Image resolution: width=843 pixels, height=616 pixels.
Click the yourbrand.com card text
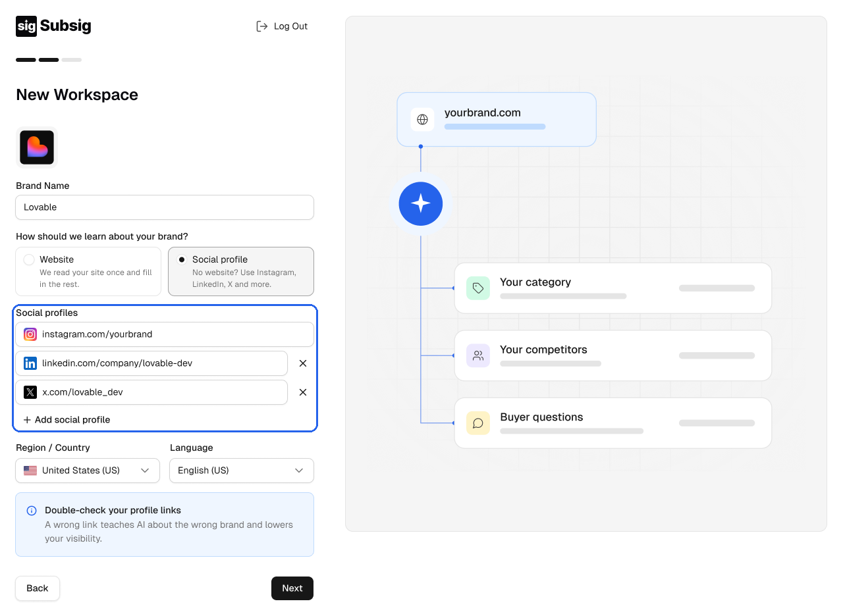point(483,113)
